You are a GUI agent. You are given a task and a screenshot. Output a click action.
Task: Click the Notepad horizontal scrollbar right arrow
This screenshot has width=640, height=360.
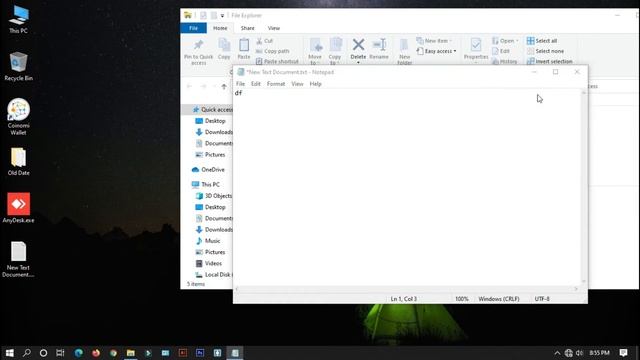(576, 289)
